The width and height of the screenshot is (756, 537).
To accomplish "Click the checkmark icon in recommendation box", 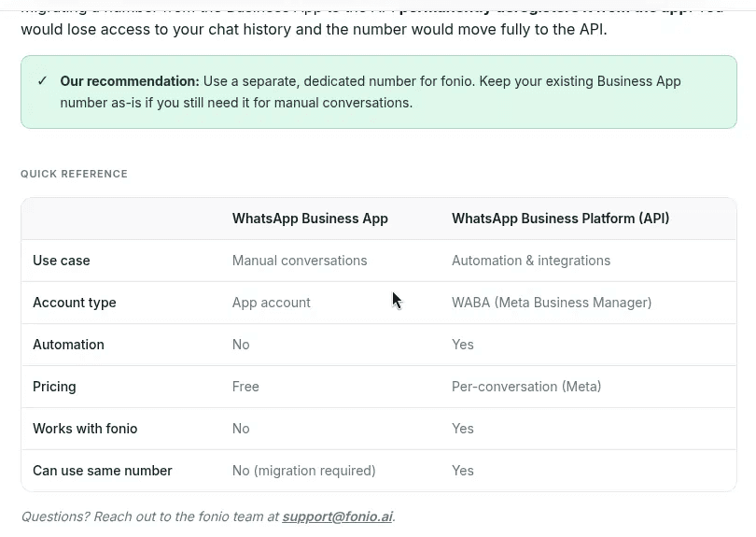I will pyautogui.click(x=42, y=80).
